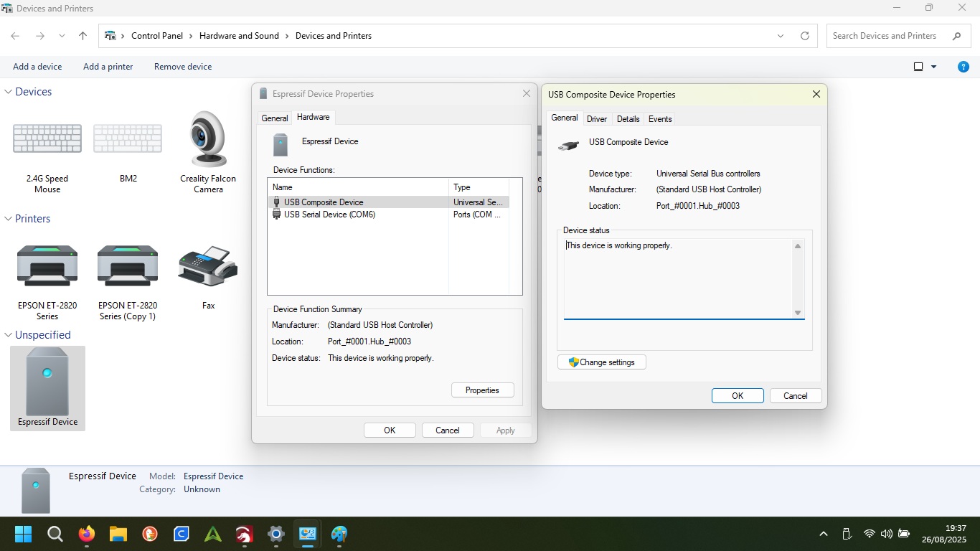Click Control Panel in the breadcrumb
Screen dimensions: 980x551
point(157,36)
